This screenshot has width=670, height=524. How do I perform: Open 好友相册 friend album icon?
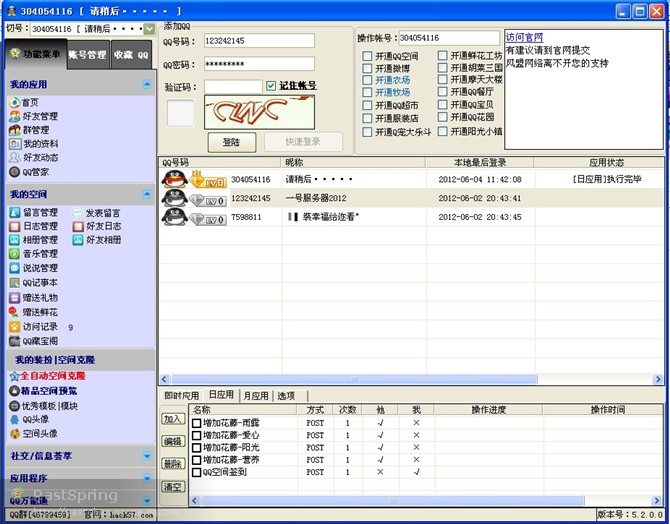tap(77, 240)
